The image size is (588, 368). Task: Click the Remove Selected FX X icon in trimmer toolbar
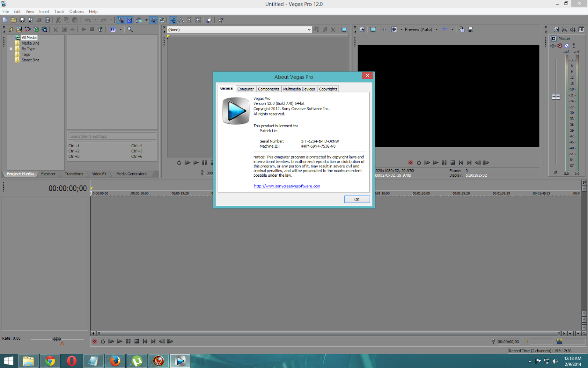[333, 30]
